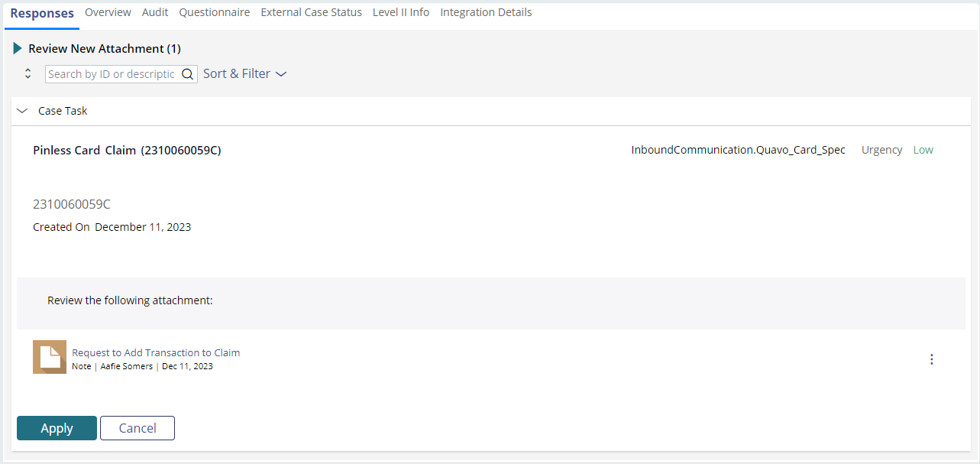The image size is (980, 464).
Task: Focus the Search by ID or description field
Action: [112, 74]
